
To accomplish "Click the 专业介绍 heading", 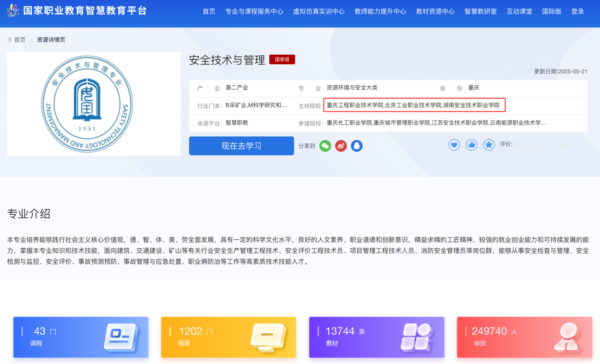I will pyautogui.click(x=29, y=214).
